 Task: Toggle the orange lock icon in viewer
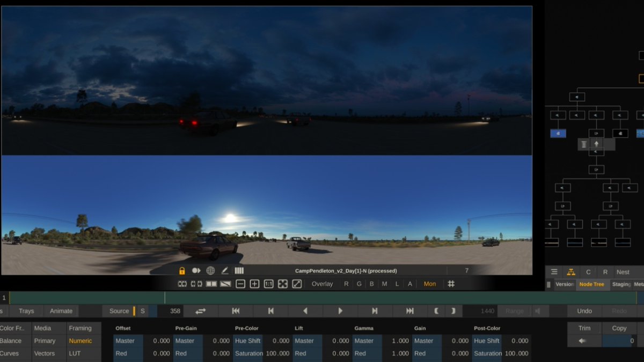click(182, 271)
